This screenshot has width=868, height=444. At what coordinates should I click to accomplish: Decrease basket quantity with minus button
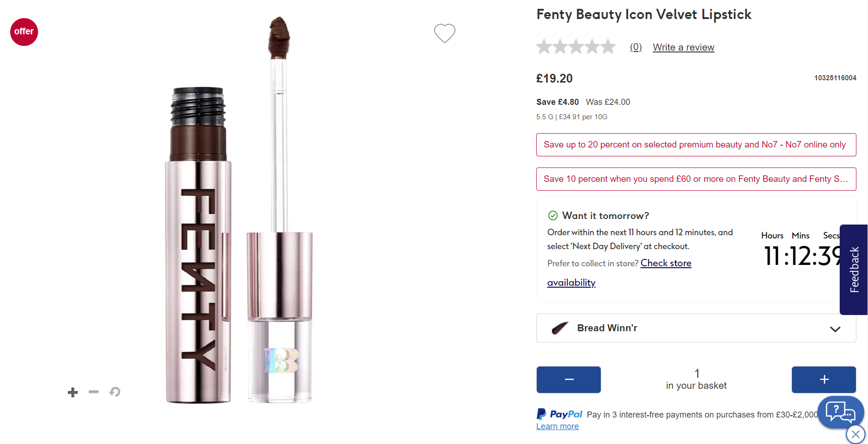tap(568, 380)
